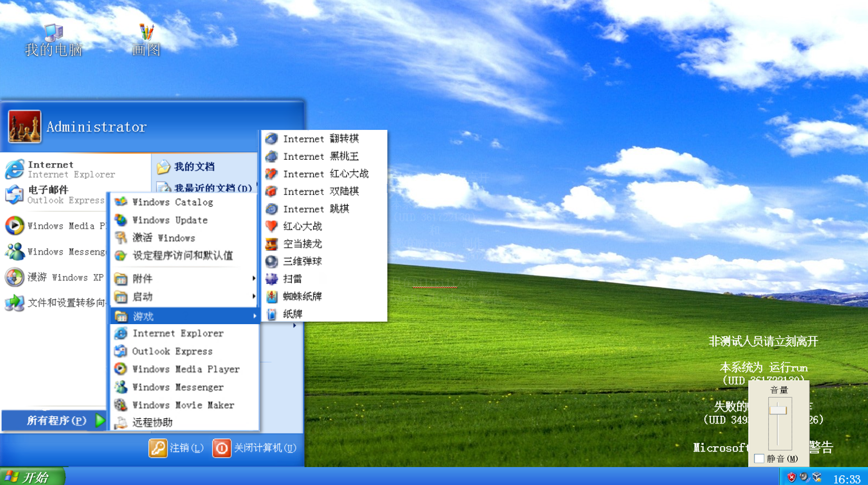Open 我最近的文档 submenu
The height and width of the screenshot is (485, 868).
[204, 188]
